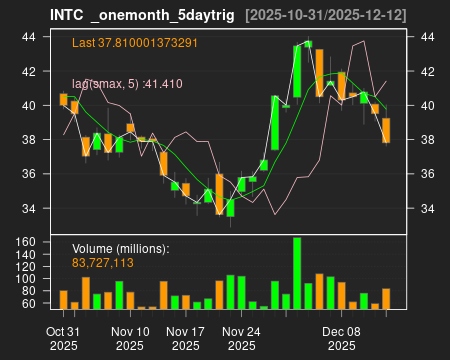Viewport: 450px width, 360px height.
Task: Click the "Oct 31 2025" date axis label
Action: 63,339
